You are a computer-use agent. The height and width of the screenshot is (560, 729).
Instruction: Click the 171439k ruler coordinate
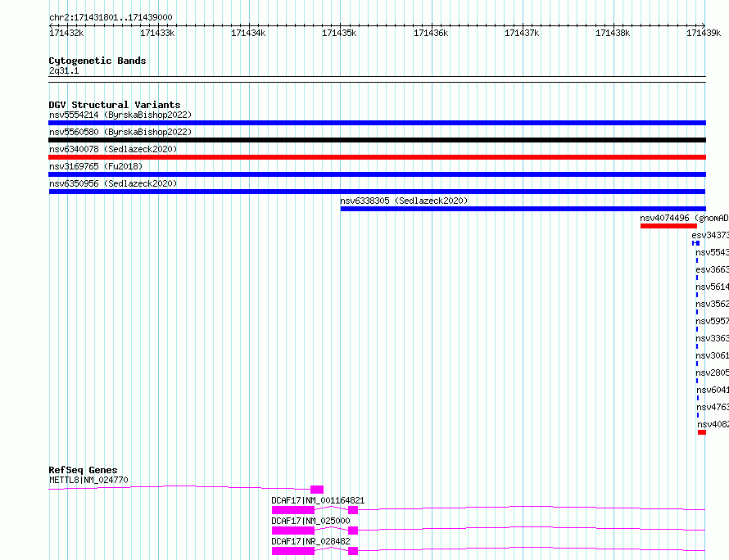point(704,33)
